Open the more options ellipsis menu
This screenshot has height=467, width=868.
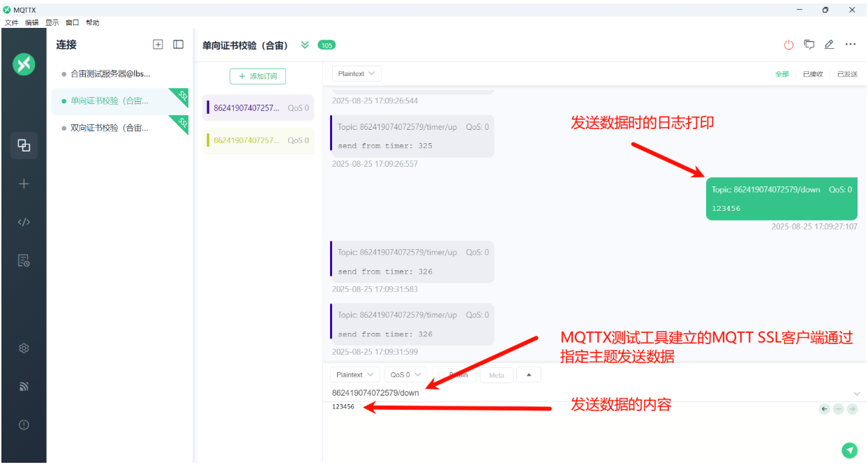point(851,45)
